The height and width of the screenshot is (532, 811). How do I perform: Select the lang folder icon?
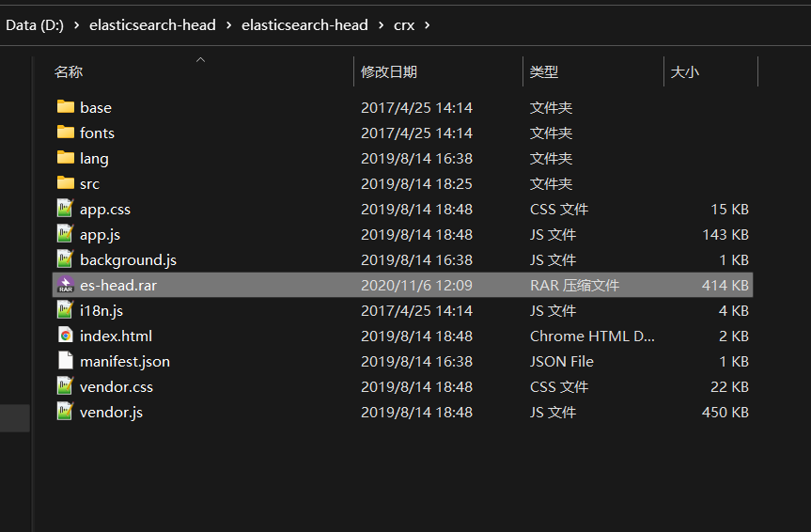point(66,157)
